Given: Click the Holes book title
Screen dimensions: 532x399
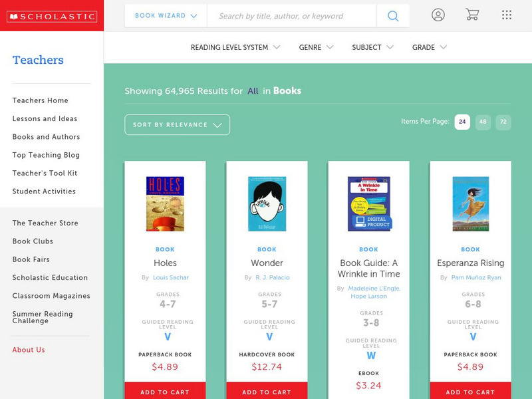Looking at the screenshot, I should [165, 263].
